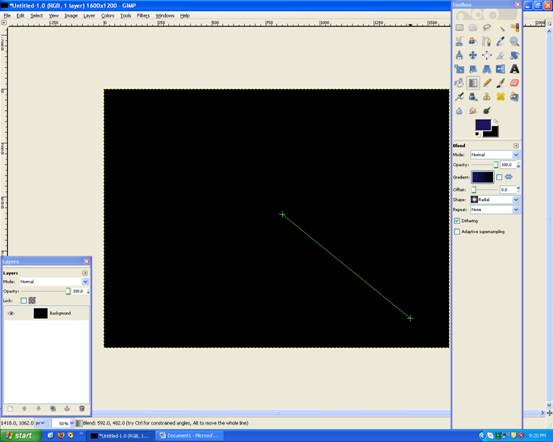Select the Paths tool
The height and width of the screenshot is (442, 553).
(487, 41)
